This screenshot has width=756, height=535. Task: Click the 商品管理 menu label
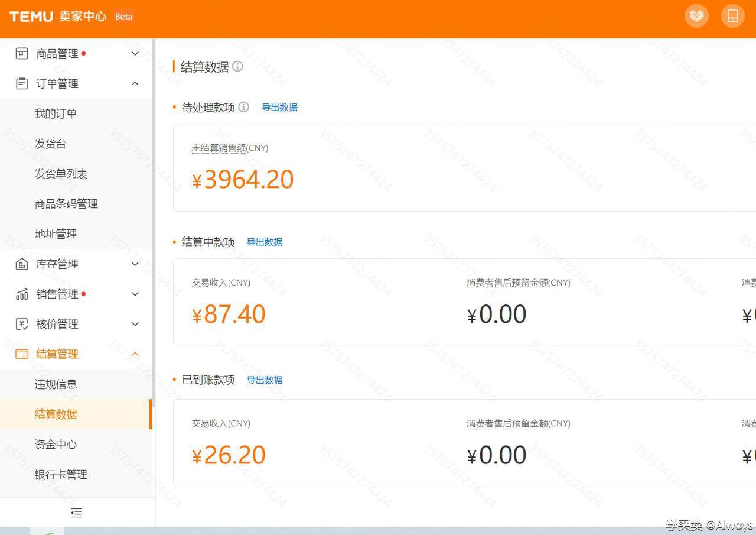[57, 54]
